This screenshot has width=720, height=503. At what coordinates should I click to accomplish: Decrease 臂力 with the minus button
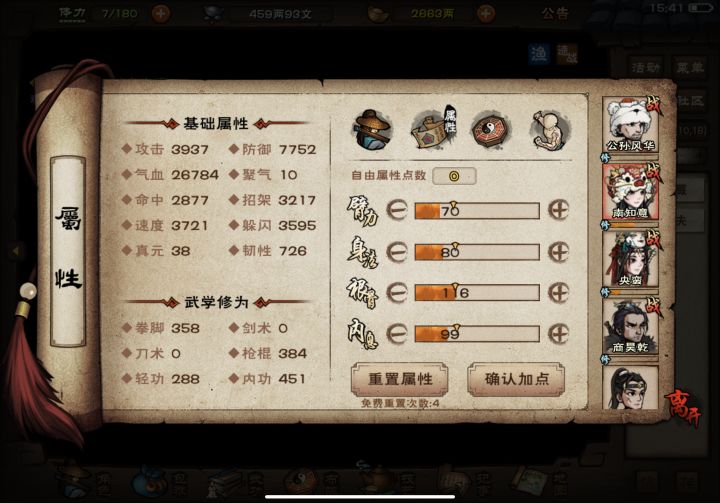point(397,210)
